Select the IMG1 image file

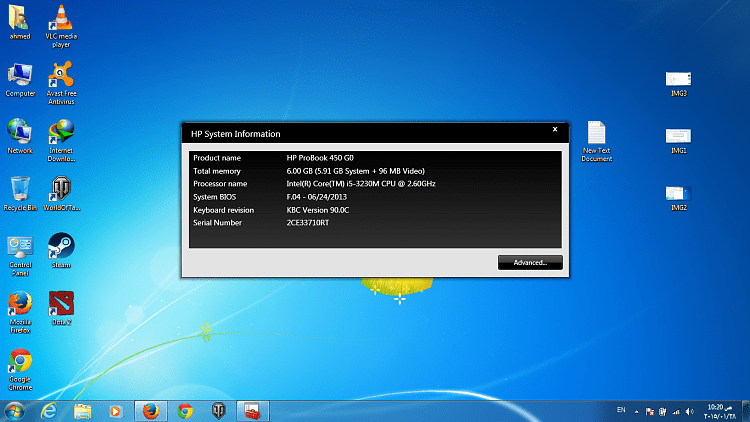[678, 141]
